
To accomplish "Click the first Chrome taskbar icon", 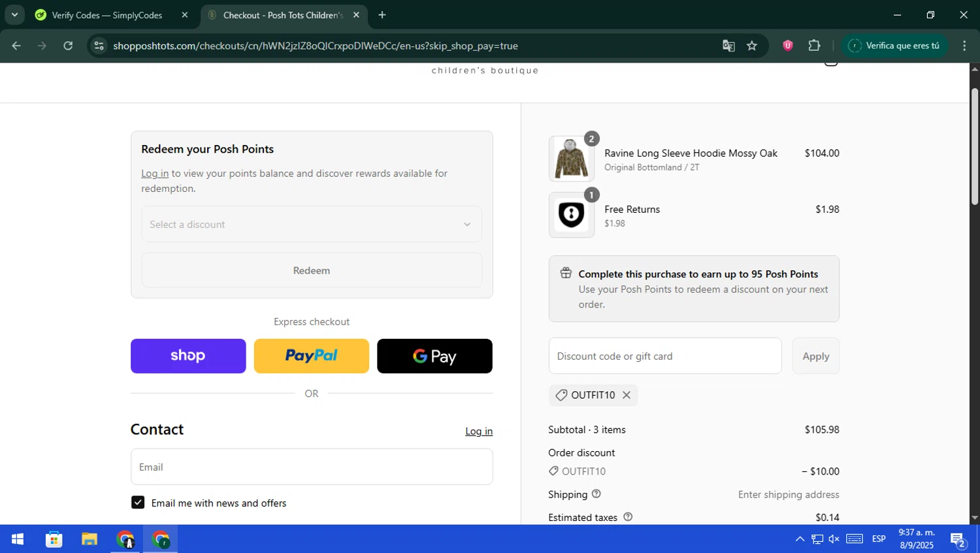I will point(125,539).
